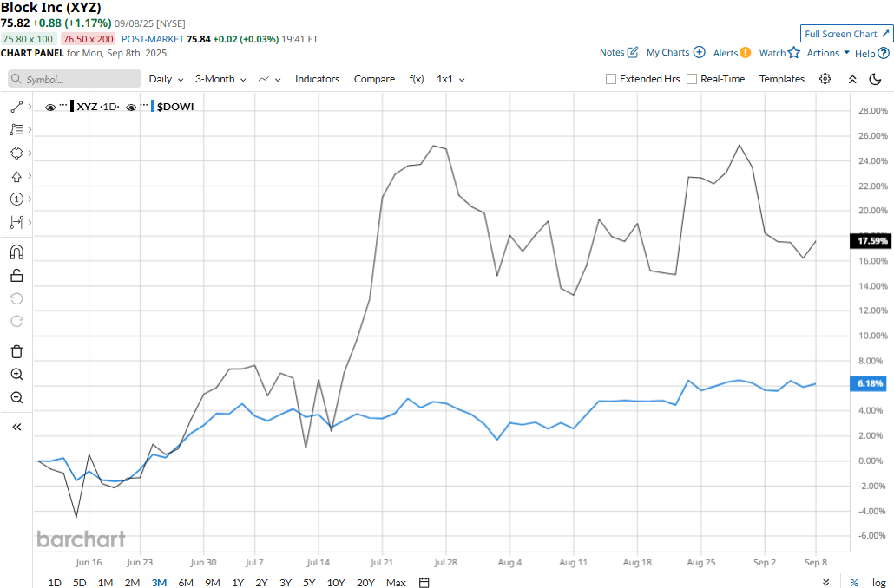This screenshot has height=588, width=894.
Task: Switch to dark mode with moon icon
Action: [x=875, y=79]
